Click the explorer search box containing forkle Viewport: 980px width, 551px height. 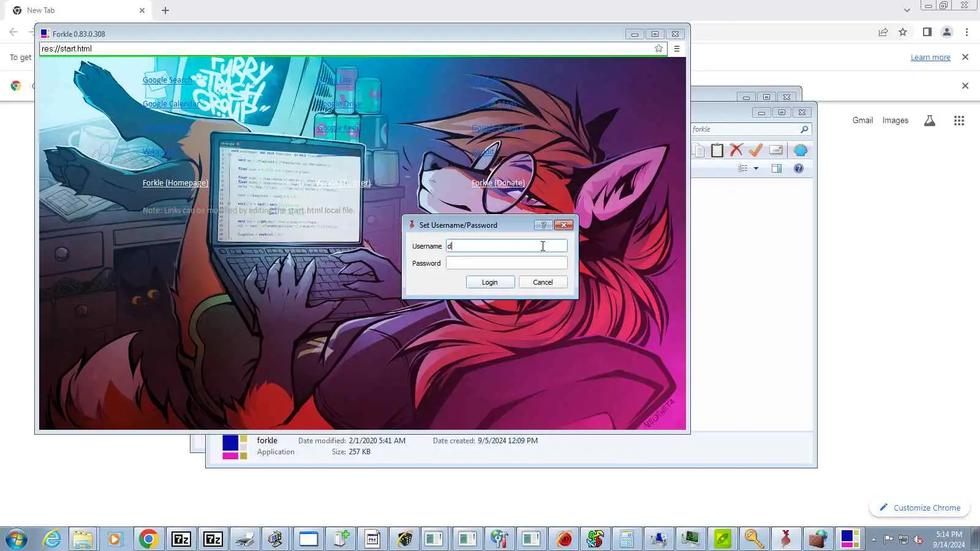point(751,129)
